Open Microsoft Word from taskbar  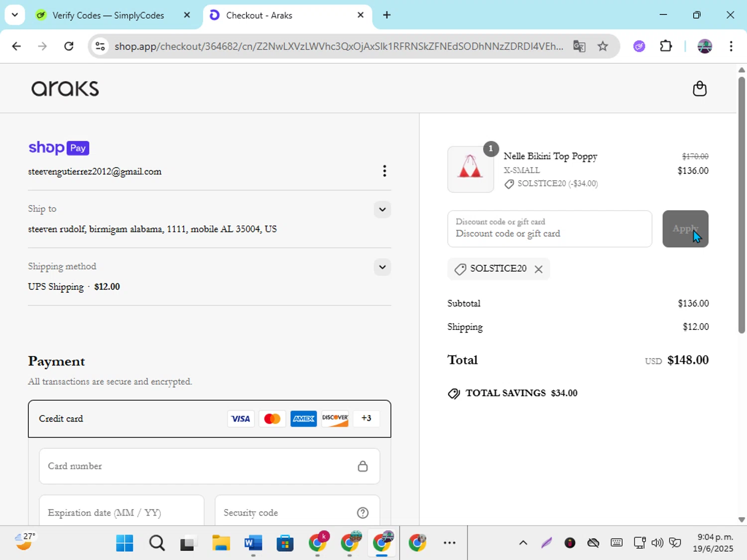click(x=253, y=543)
